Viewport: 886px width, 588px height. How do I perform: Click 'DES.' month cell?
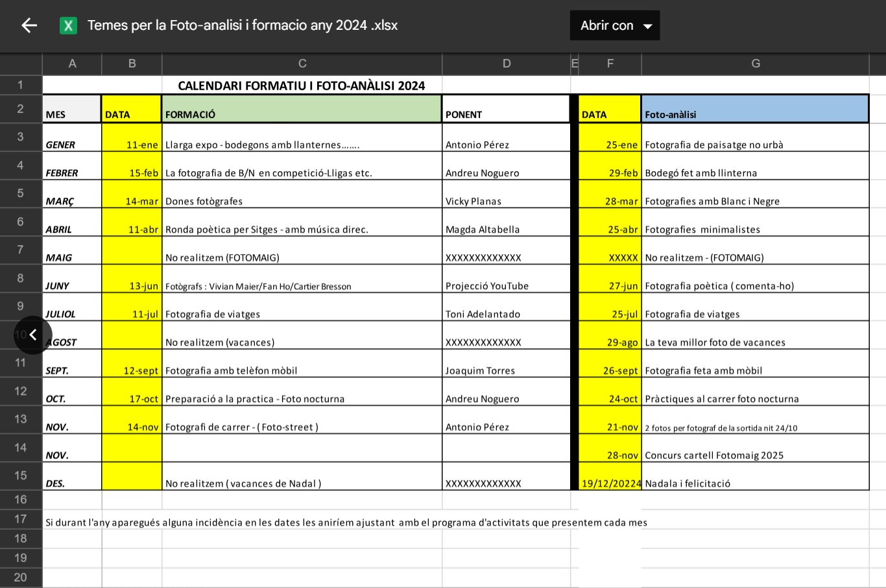click(x=72, y=476)
